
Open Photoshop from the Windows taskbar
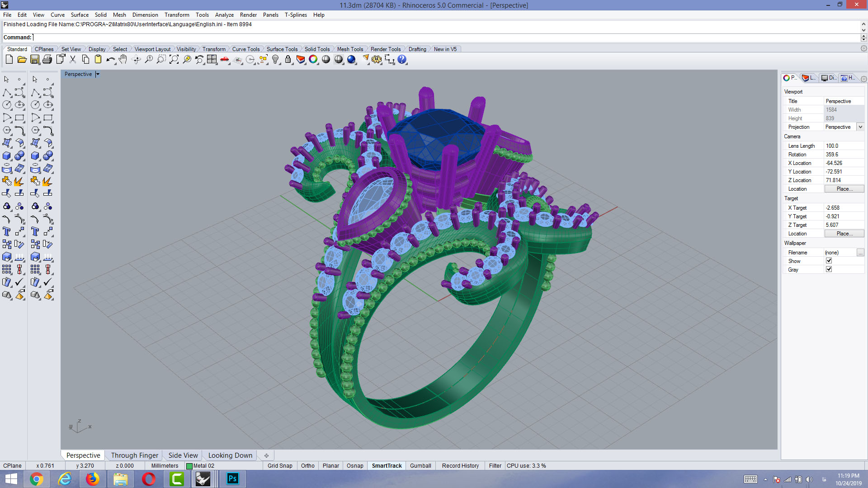(232, 479)
